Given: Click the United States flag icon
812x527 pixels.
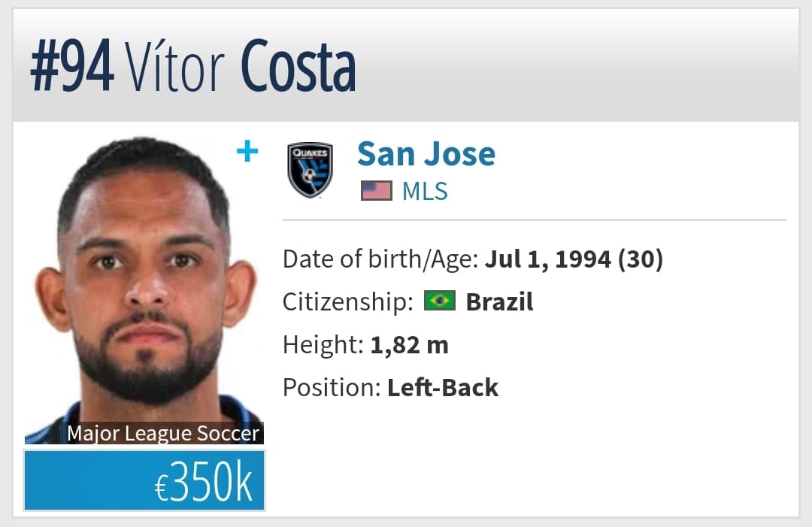Looking at the screenshot, I should point(377,191).
